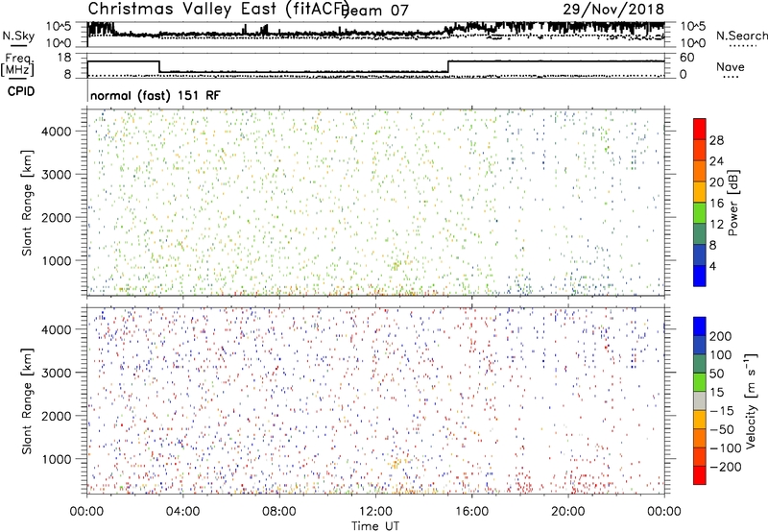Screen dimensions: 768x532
Task: Click the '1000' label on the velocity panel axis
Action: pyautogui.click(x=56, y=459)
